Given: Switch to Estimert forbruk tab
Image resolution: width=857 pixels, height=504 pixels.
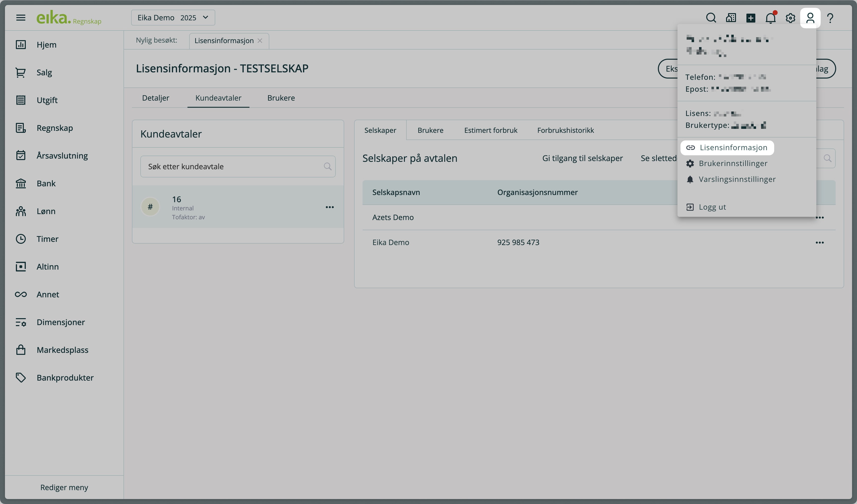Looking at the screenshot, I should 490,130.
